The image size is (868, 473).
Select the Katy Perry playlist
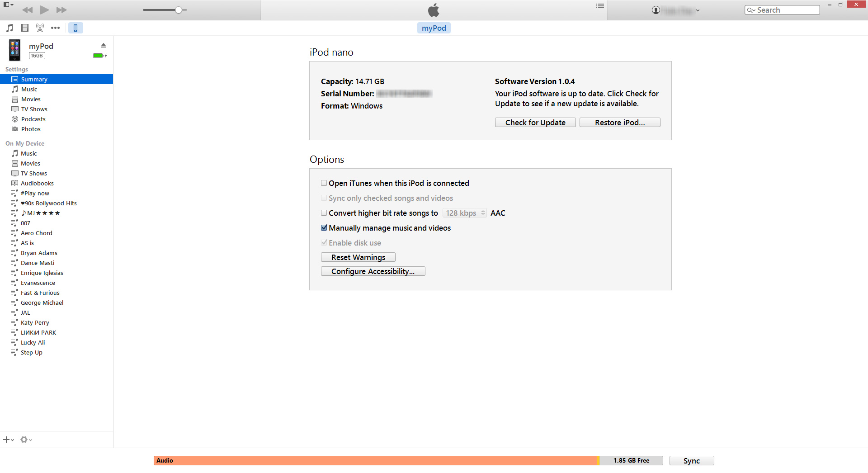click(x=57, y=322)
